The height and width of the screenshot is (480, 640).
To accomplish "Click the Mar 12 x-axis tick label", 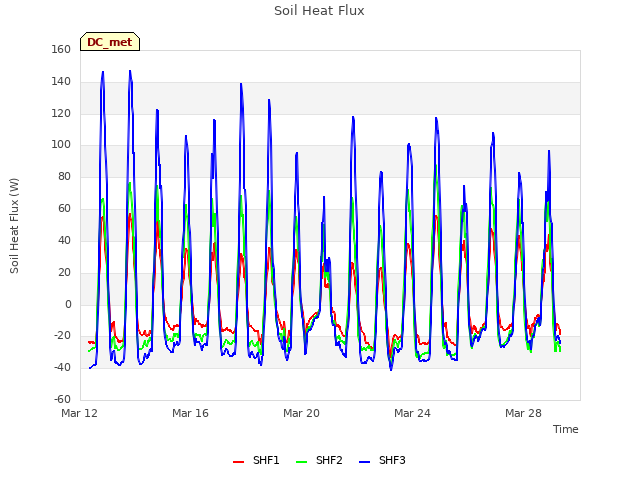I will (x=80, y=413).
